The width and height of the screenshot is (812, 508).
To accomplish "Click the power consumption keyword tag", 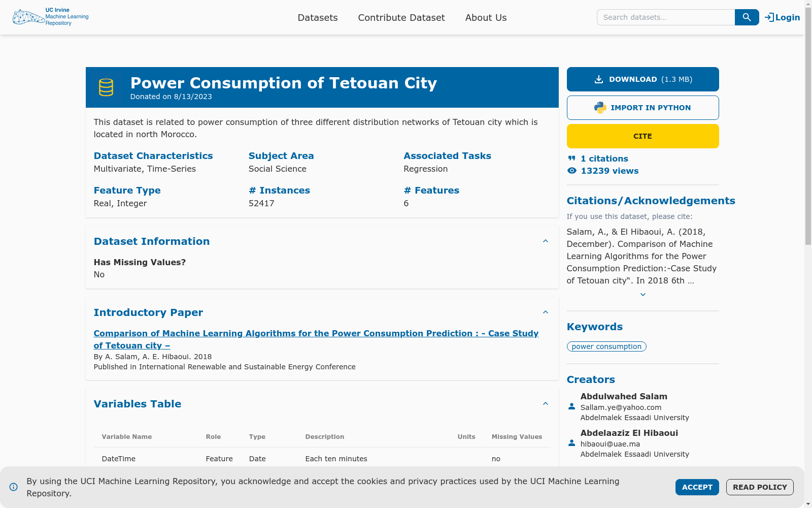I will tap(606, 346).
